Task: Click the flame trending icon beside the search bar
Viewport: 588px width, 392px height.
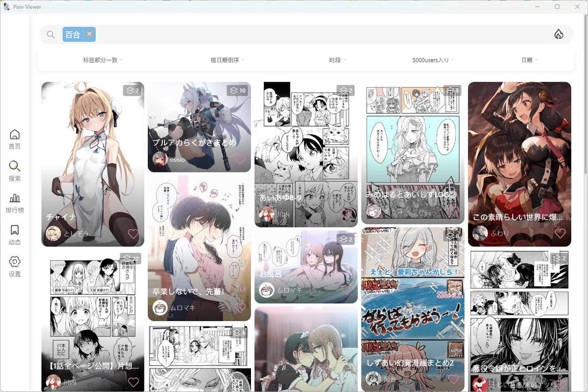Action: click(x=558, y=34)
